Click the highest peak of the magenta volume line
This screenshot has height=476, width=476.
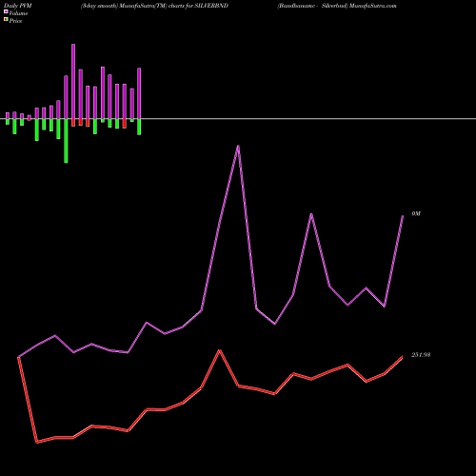[x=238, y=147]
